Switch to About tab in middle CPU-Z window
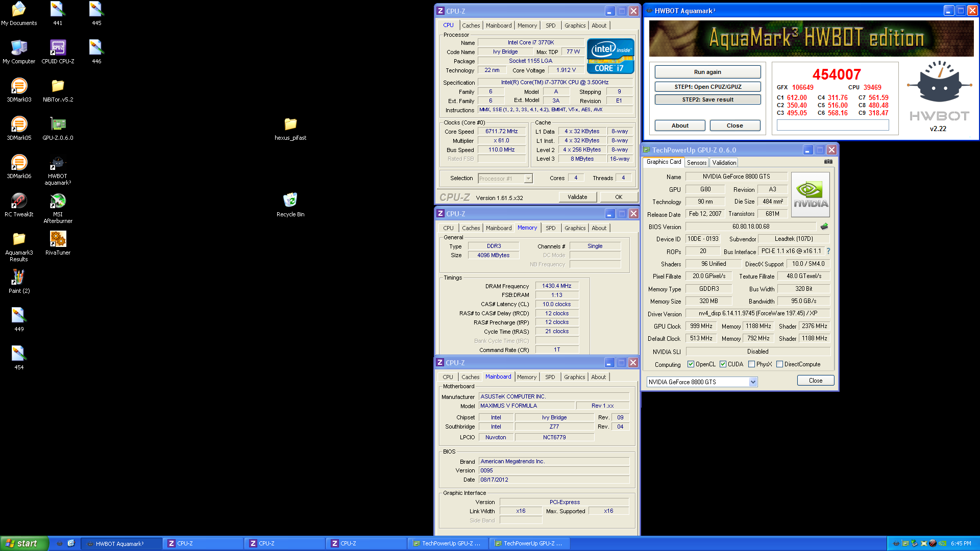Image resolution: width=980 pixels, height=551 pixels. click(x=599, y=228)
